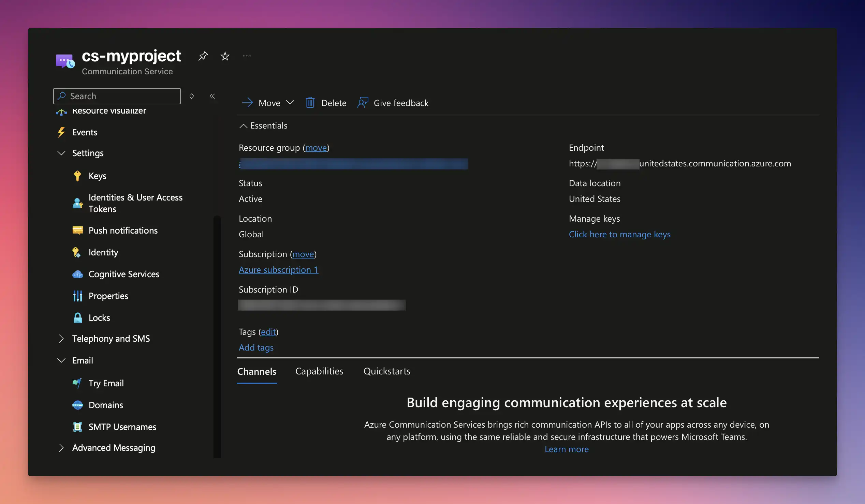The height and width of the screenshot is (504, 865).
Task: Switch to the Capabilities tab
Action: (x=319, y=371)
